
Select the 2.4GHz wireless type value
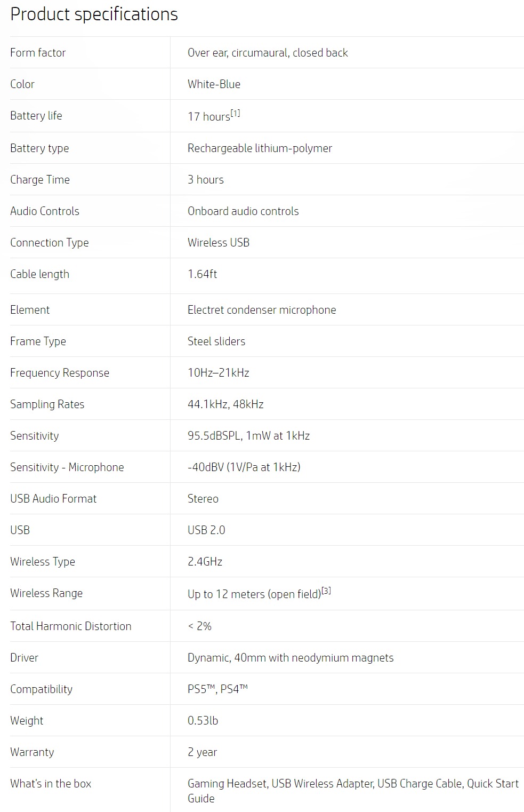click(205, 561)
